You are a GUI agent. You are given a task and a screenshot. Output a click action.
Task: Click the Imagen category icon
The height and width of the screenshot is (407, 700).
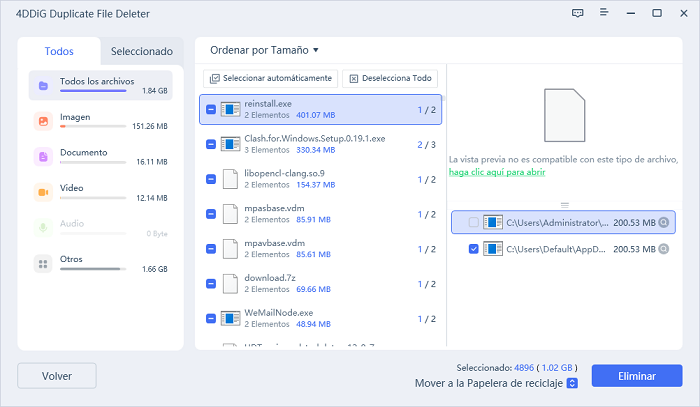pos(43,121)
